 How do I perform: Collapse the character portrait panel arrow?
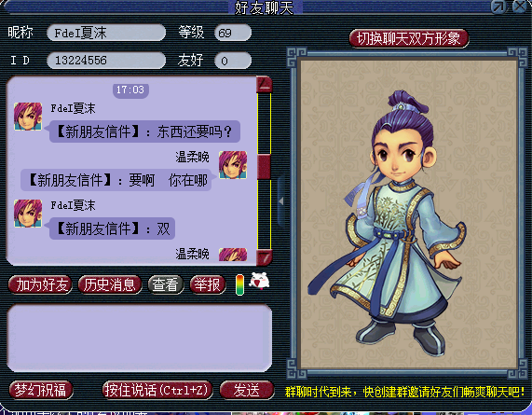click(281, 201)
